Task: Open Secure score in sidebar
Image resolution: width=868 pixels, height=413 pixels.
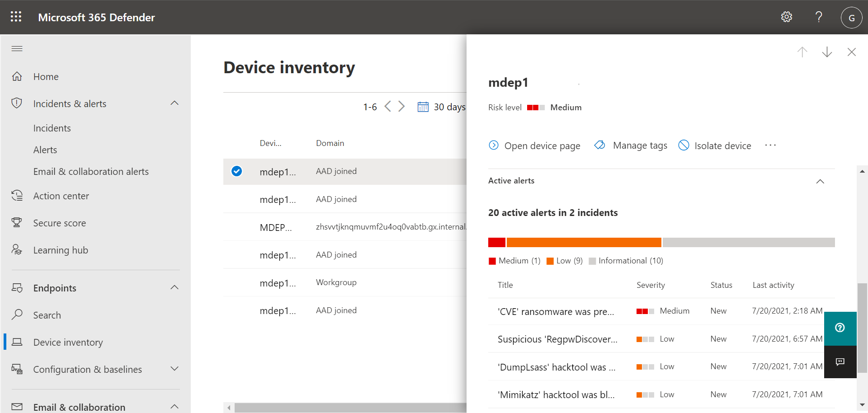Action: click(x=59, y=223)
